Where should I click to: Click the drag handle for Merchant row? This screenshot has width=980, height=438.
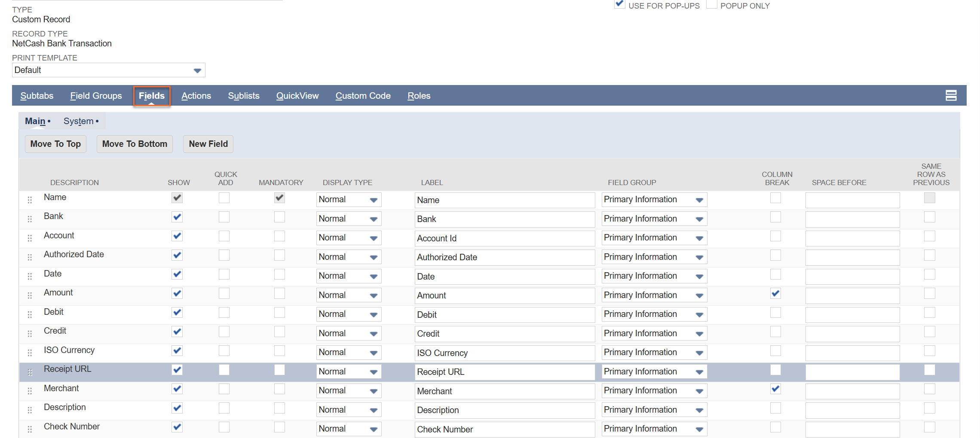[x=30, y=391]
